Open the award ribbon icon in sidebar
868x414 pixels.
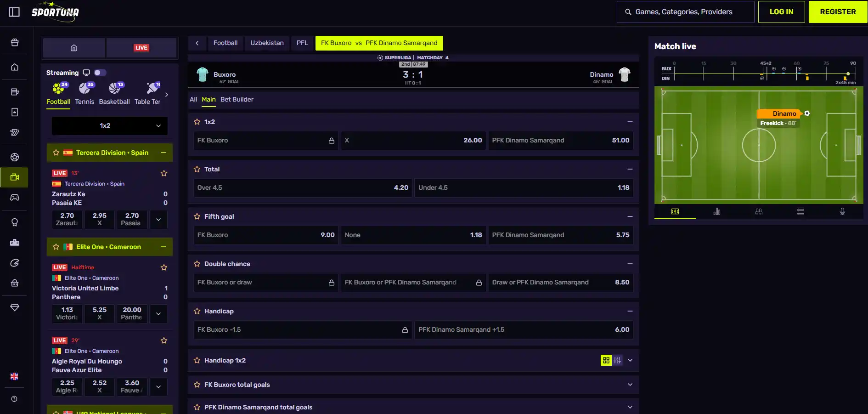pyautogui.click(x=15, y=222)
